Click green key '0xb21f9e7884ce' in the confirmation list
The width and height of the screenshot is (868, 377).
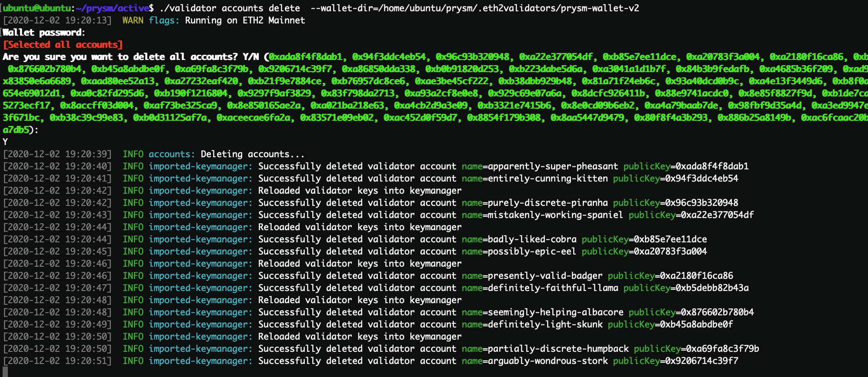[284, 81]
